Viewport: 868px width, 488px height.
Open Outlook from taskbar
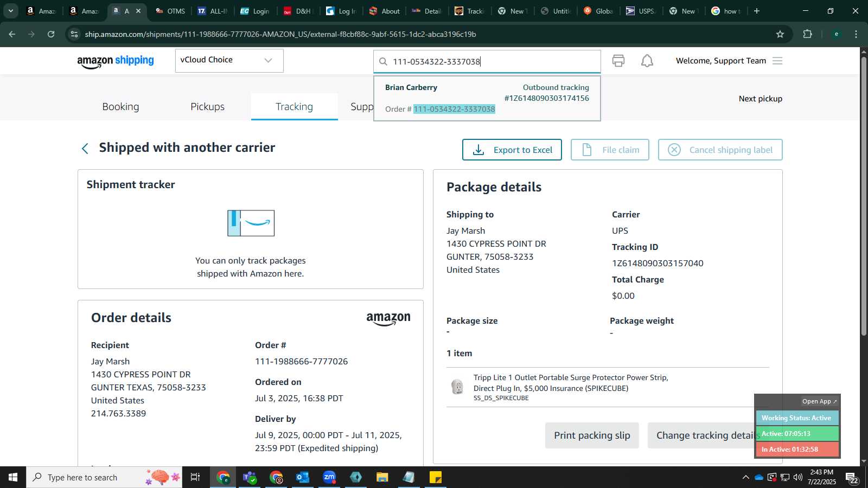tap(303, 477)
